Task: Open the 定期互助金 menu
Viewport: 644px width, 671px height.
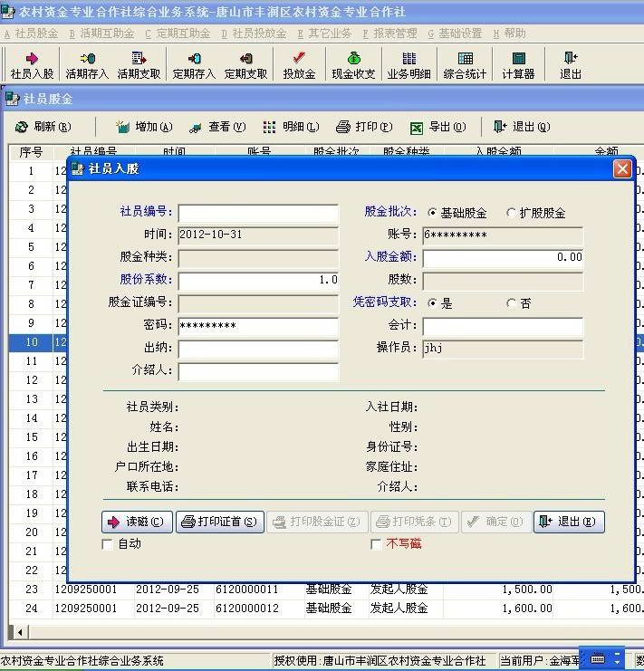Action: coord(178,34)
